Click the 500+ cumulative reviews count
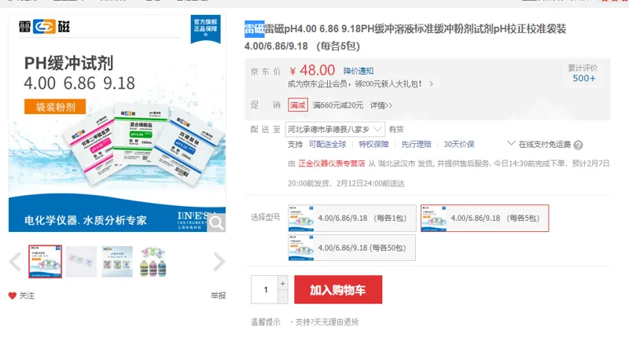 (x=583, y=79)
